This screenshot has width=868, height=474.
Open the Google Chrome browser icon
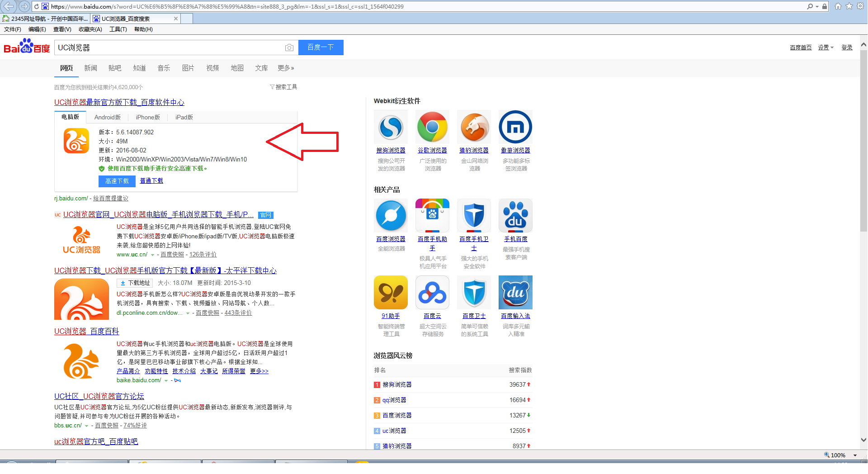click(432, 127)
